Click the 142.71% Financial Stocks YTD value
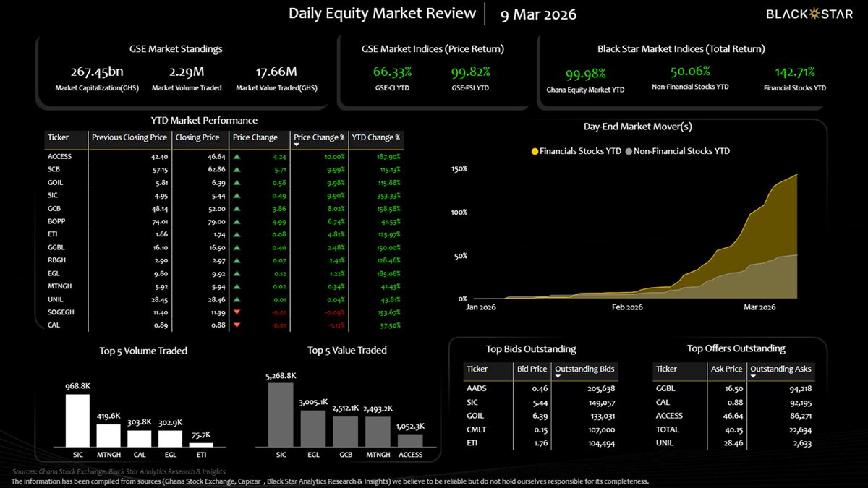868x488 pixels. point(794,72)
